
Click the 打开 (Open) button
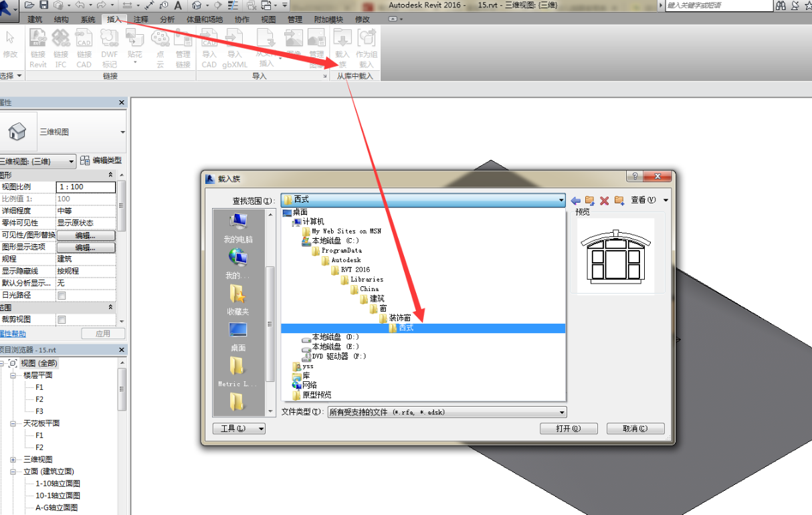pyautogui.click(x=569, y=429)
